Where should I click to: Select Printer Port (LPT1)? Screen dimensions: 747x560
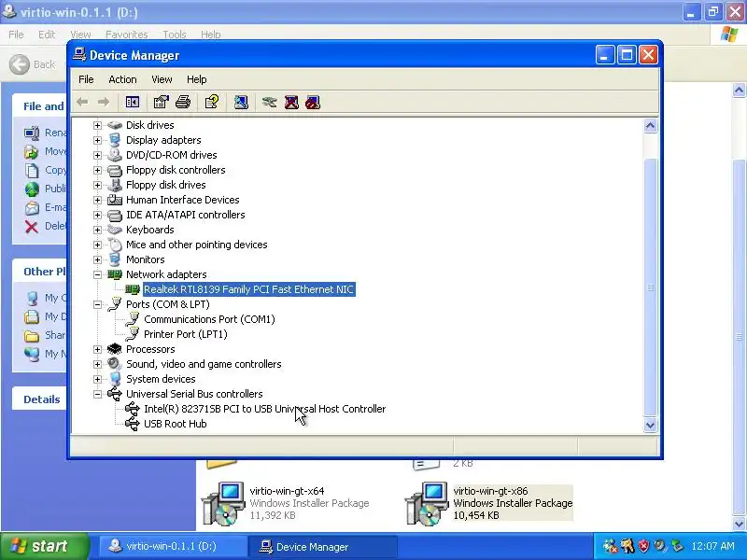click(x=185, y=334)
